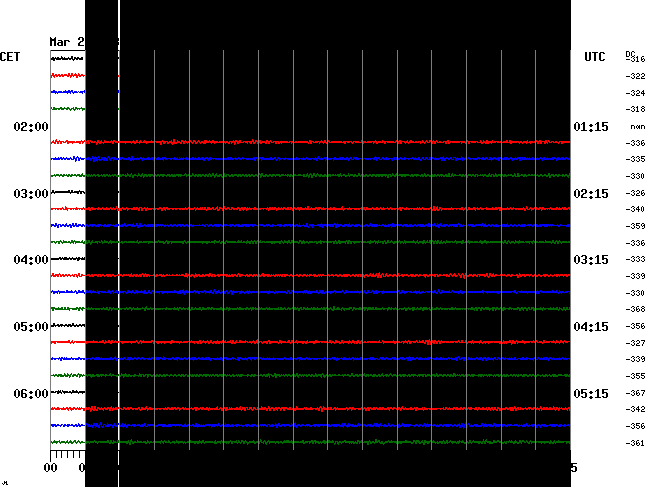Image resolution: width=650 pixels, height=494 pixels.
Task: Click the nan entry in the DC column
Action: pyautogui.click(x=638, y=127)
